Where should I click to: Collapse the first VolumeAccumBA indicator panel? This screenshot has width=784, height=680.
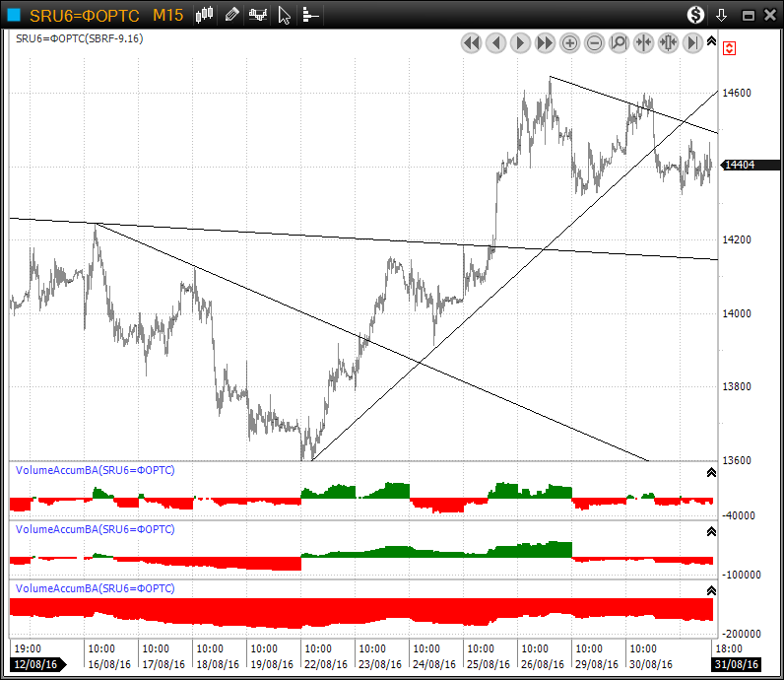711,473
